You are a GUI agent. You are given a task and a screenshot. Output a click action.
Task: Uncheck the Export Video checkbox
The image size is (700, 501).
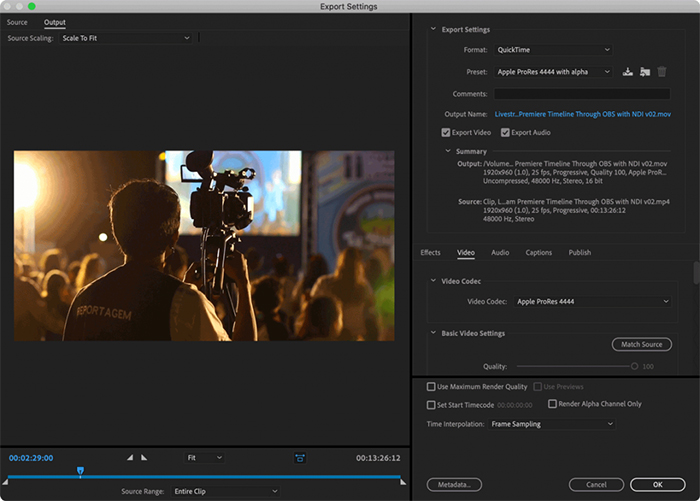click(446, 132)
